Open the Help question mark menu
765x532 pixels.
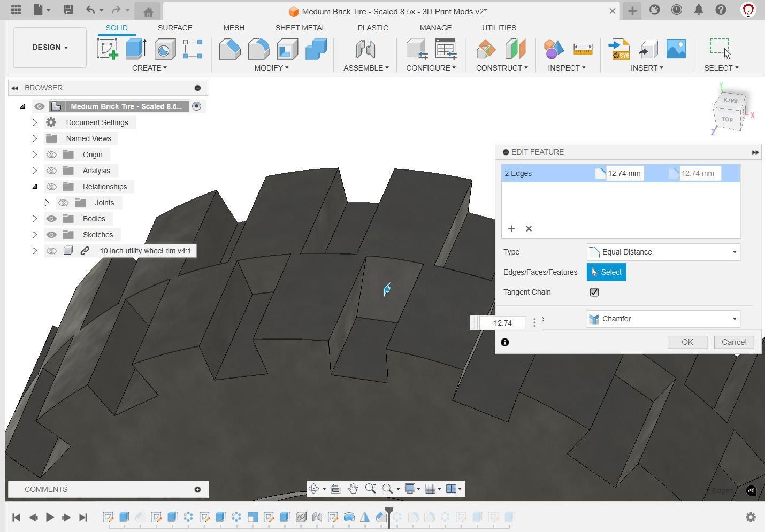tap(721, 10)
